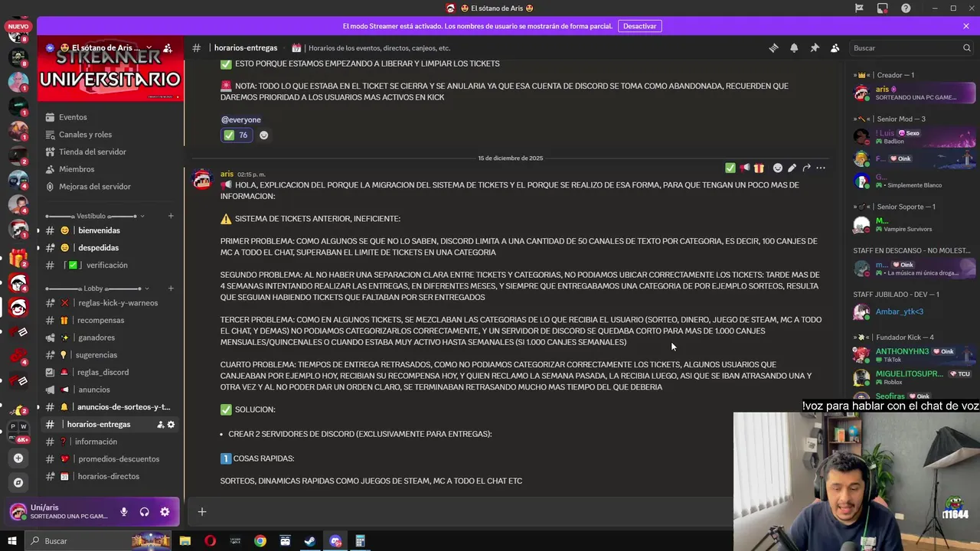
Task: Click invite people icon beside server name
Action: (x=168, y=47)
